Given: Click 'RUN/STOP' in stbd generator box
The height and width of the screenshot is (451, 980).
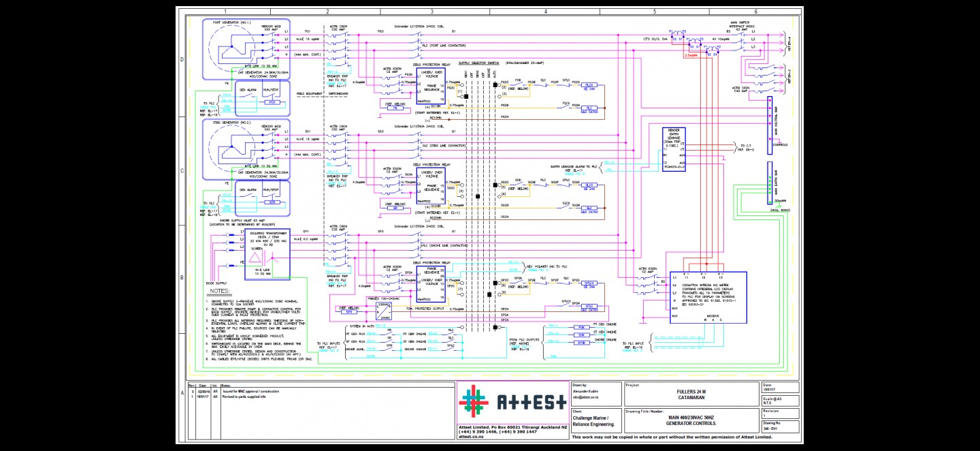Looking at the screenshot, I should tap(271, 189).
